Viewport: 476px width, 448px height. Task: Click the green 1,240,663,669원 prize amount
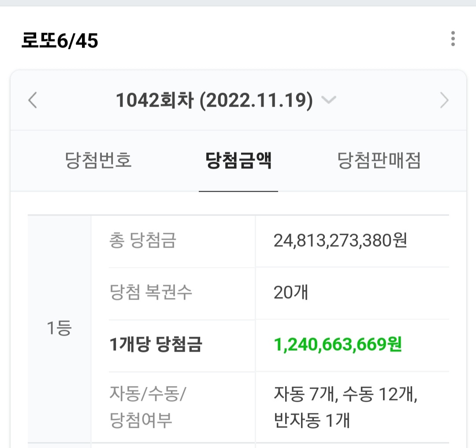pos(338,344)
